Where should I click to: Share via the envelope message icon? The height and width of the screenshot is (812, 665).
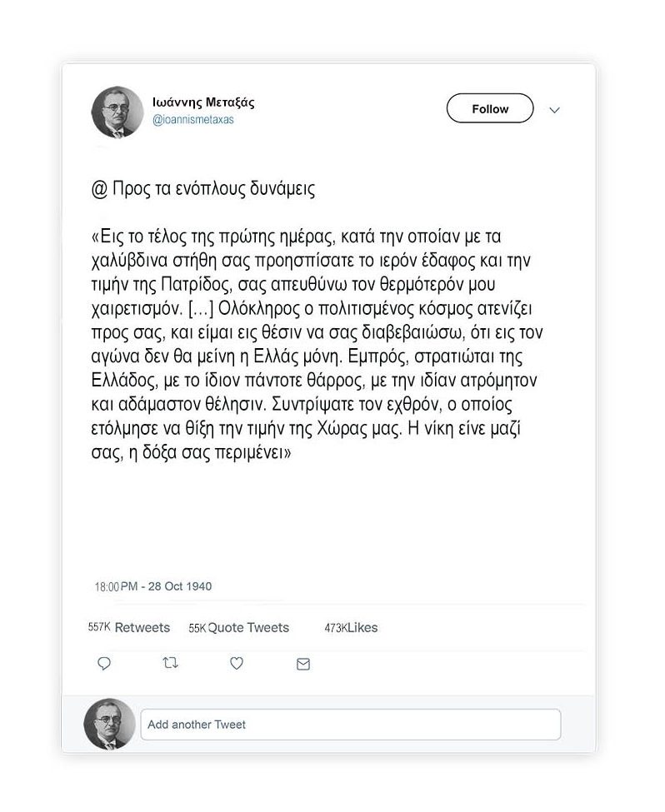(x=303, y=664)
